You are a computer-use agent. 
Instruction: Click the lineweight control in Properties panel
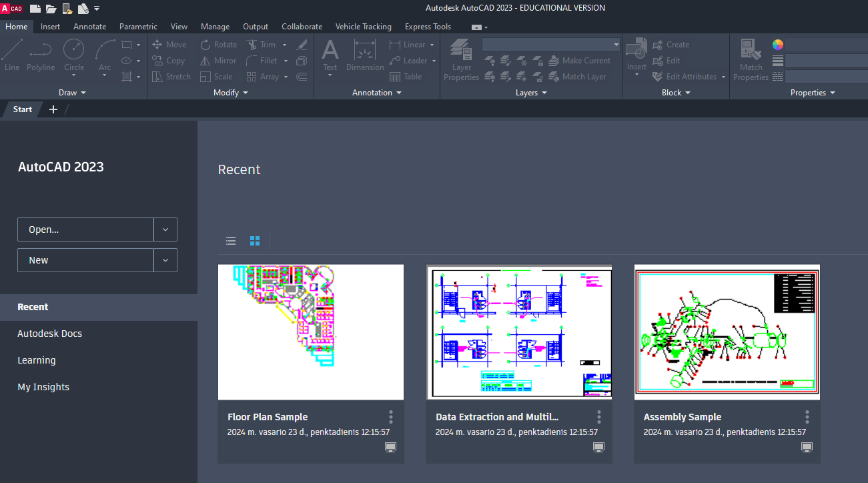pos(778,61)
